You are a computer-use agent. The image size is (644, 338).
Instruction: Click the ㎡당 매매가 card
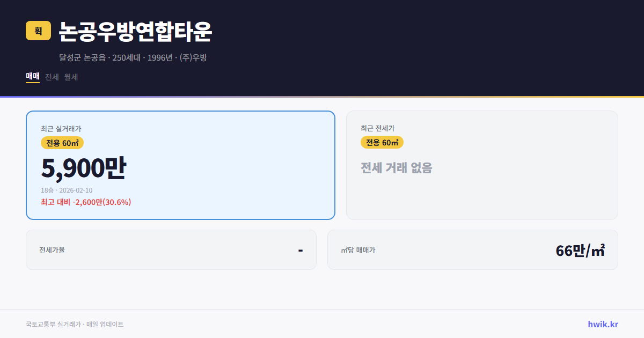tap(472, 249)
